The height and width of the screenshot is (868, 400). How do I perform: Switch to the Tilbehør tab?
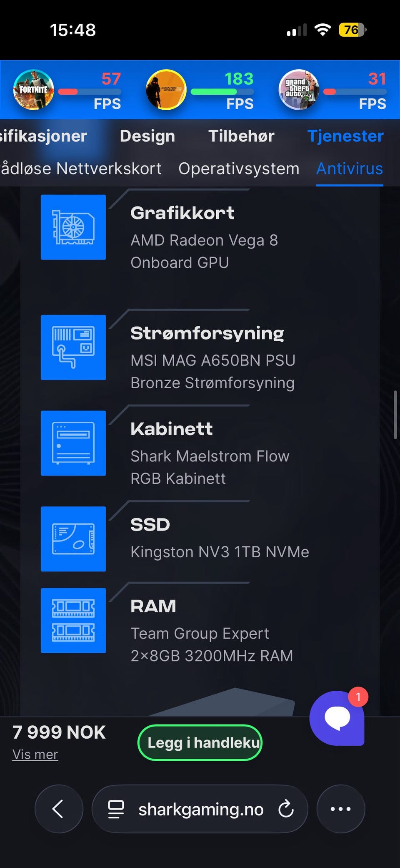click(x=241, y=136)
